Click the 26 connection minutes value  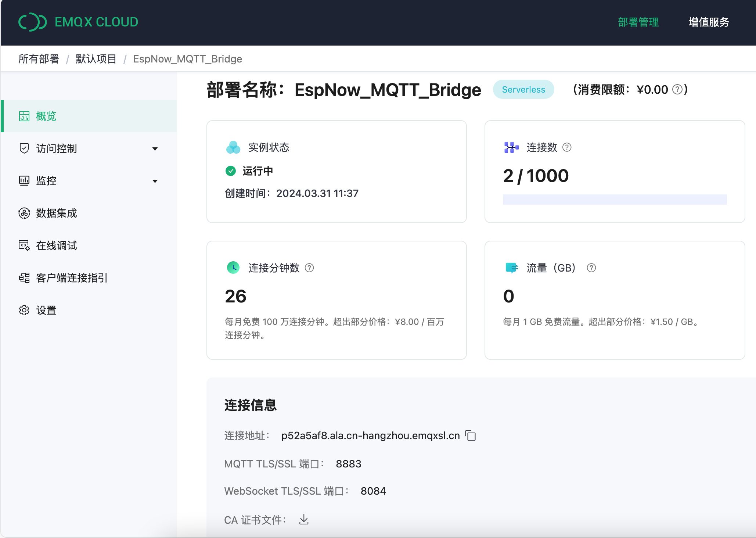coord(235,296)
